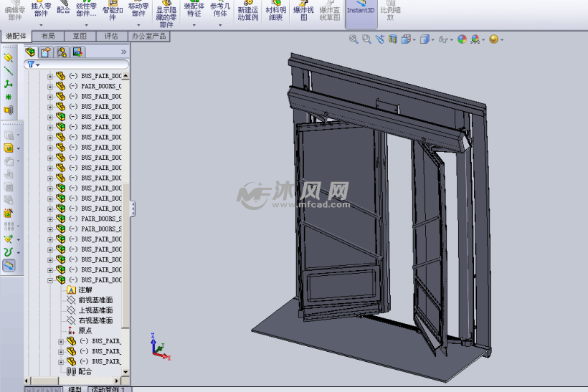
Task: Start a 新建运动算例 (New Motion Study)
Action: (x=248, y=11)
